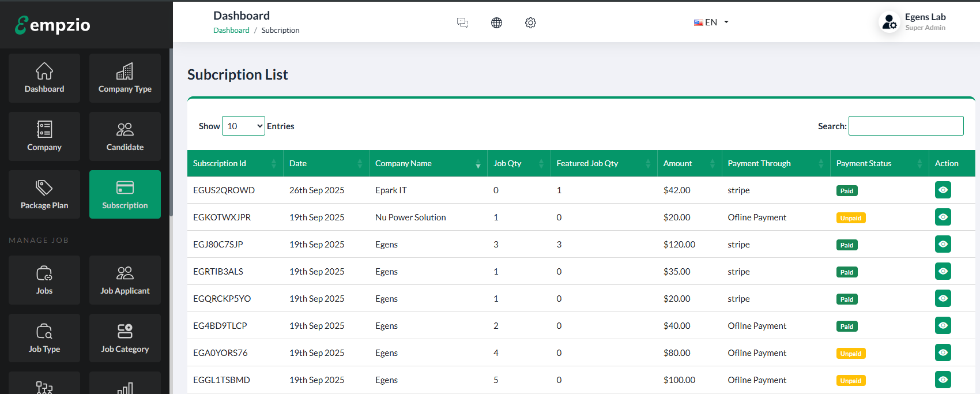Image resolution: width=980 pixels, height=394 pixels.
Task: Open the settings gear icon
Action: 530,22
